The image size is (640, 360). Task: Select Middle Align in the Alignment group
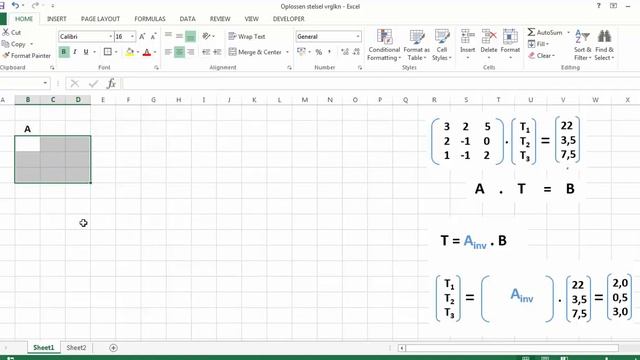tap(179, 36)
